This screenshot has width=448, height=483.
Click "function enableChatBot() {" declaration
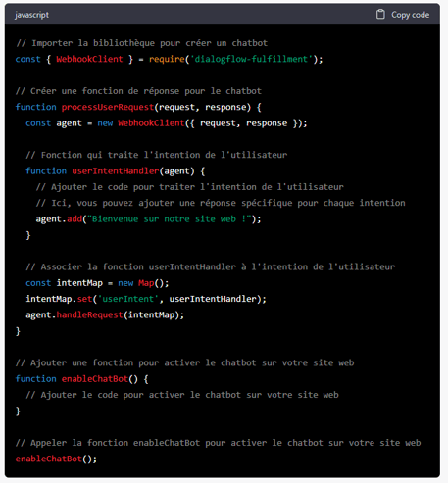(82, 379)
